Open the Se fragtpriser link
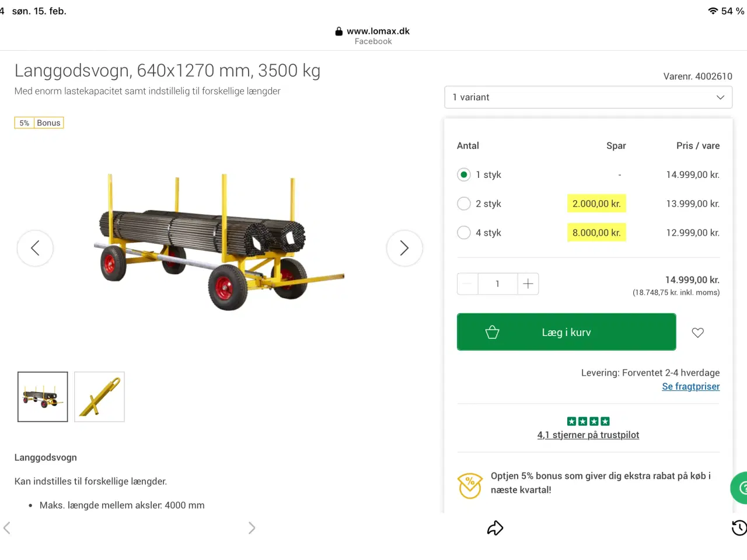 point(690,386)
